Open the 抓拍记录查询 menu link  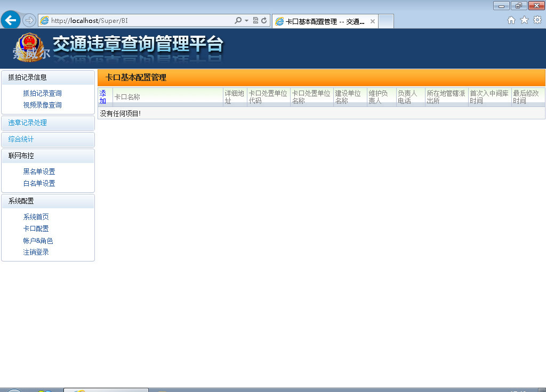pos(43,93)
